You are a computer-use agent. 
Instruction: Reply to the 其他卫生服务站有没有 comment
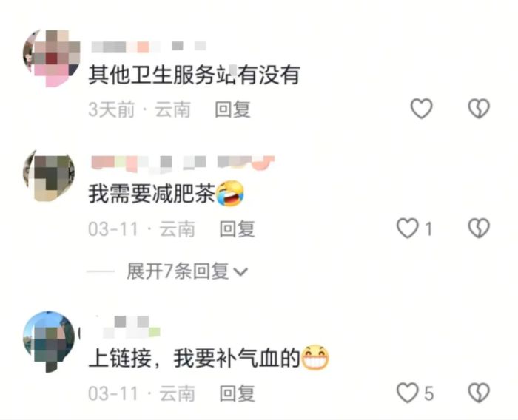pos(232,109)
